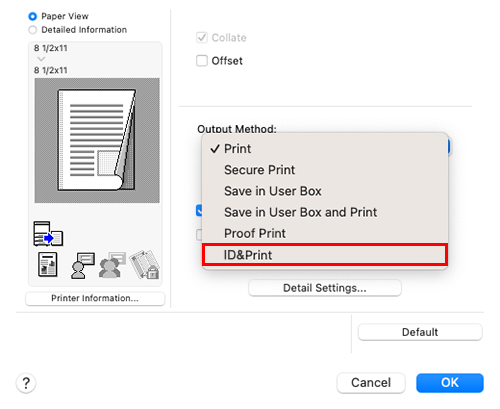
Task: Click the printer output tray icon
Action: 48,234
